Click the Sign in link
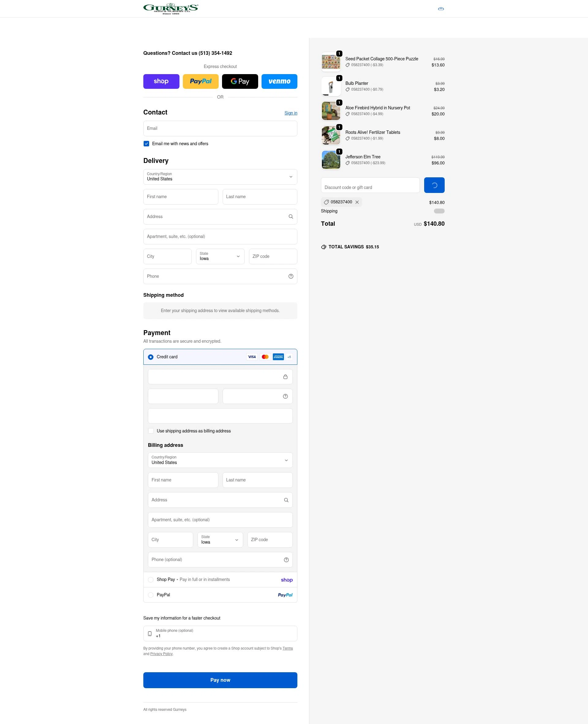Viewport: 588px width, 724px height. (x=291, y=113)
